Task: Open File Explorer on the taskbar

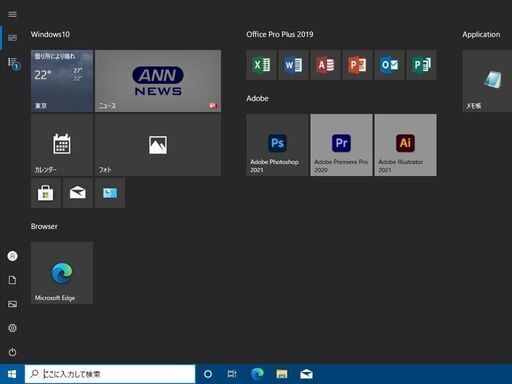Action: [x=282, y=374]
